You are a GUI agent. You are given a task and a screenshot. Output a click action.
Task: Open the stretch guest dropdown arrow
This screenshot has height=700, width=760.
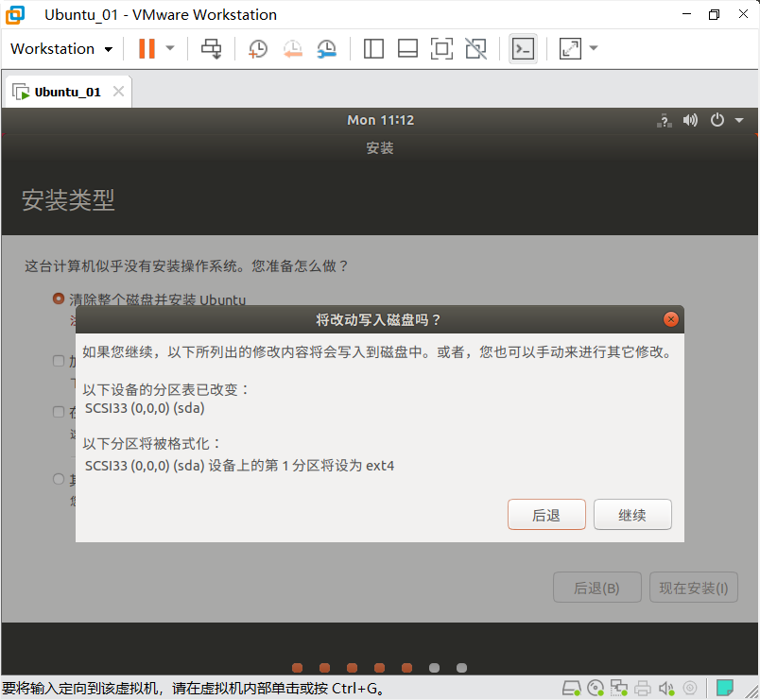594,48
